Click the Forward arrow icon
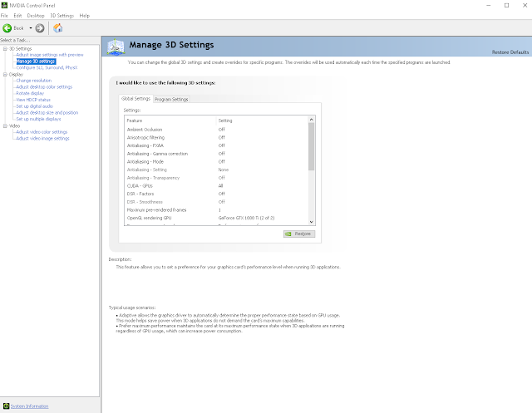 coord(40,28)
